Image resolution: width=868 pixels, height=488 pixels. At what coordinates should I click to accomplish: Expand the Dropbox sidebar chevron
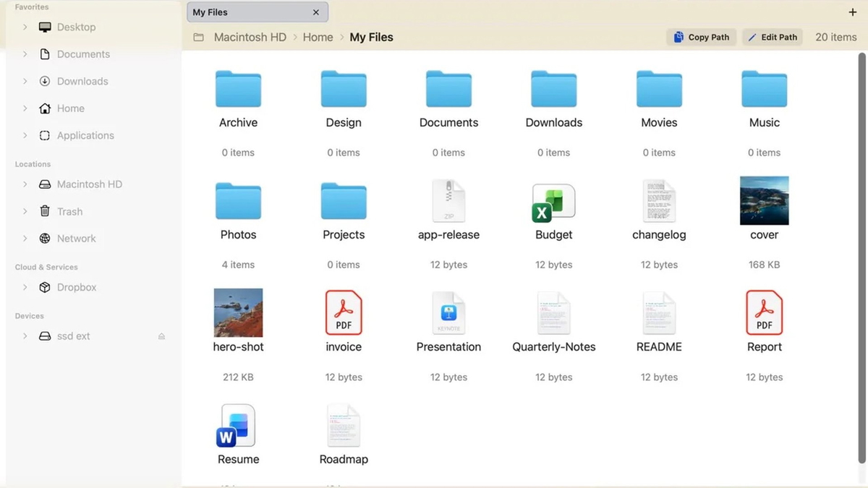point(25,287)
